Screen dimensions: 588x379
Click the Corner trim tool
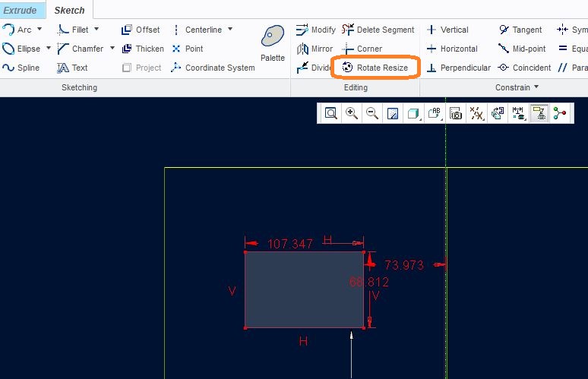tap(362, 49)
